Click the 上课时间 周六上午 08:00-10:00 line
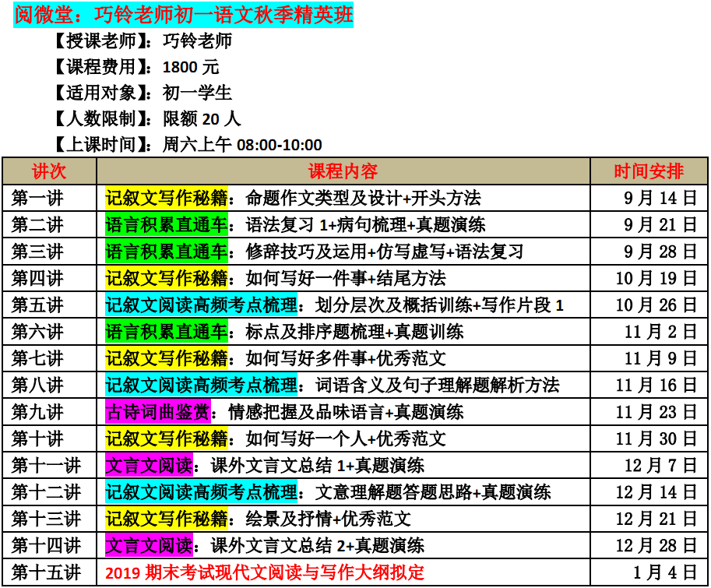 click(x=187, y=144)
